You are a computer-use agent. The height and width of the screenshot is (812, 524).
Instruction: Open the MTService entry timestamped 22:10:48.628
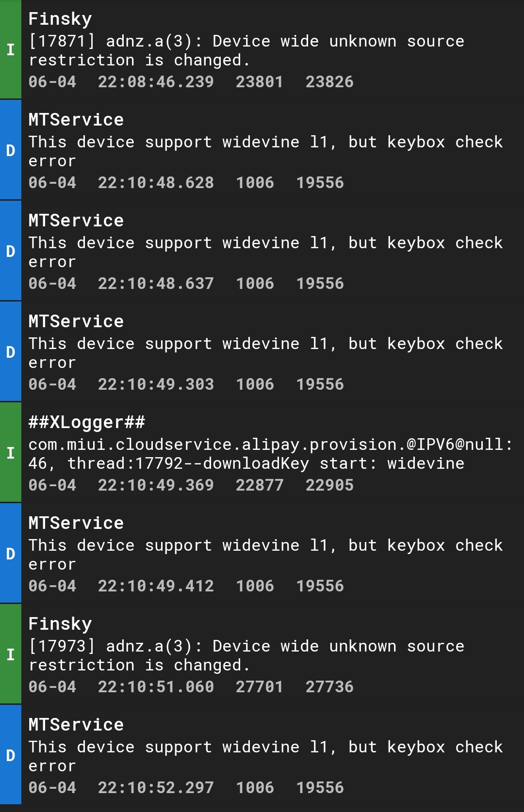click(x=262, y=150)
